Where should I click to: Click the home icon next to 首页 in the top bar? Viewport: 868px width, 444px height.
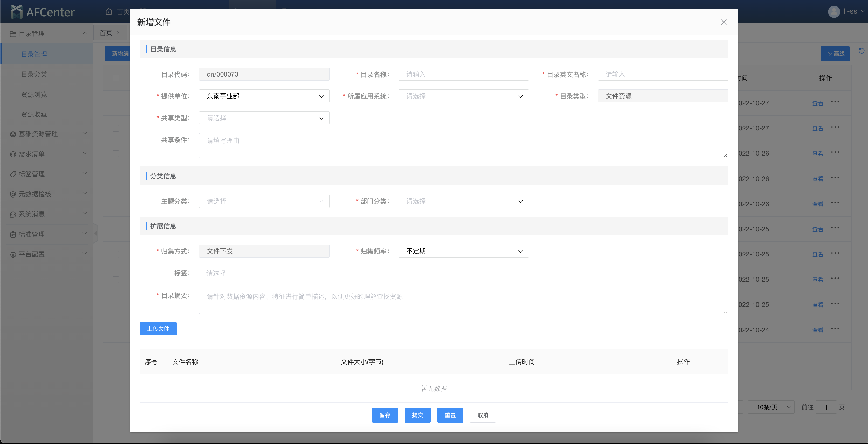pos(109,11)
